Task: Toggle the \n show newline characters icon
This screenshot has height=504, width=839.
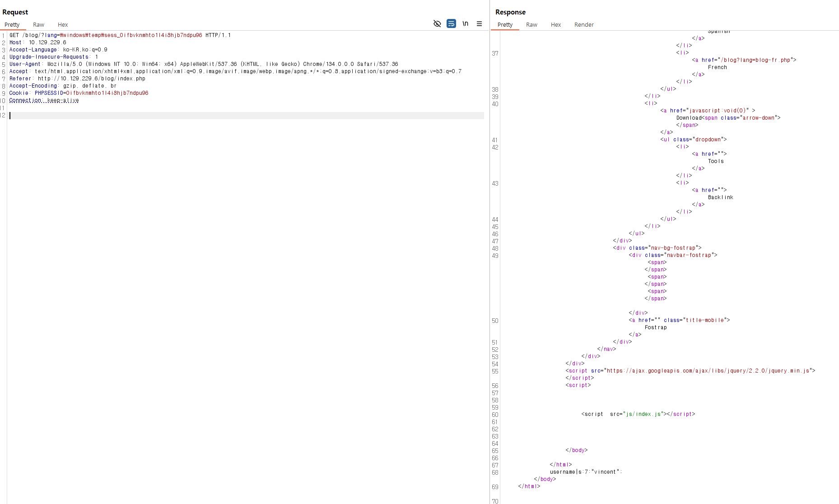Action: tap(465, 23)
